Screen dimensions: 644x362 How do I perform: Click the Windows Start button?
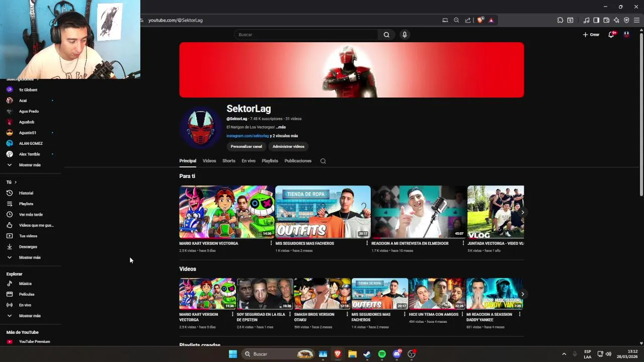coord(232,354)
